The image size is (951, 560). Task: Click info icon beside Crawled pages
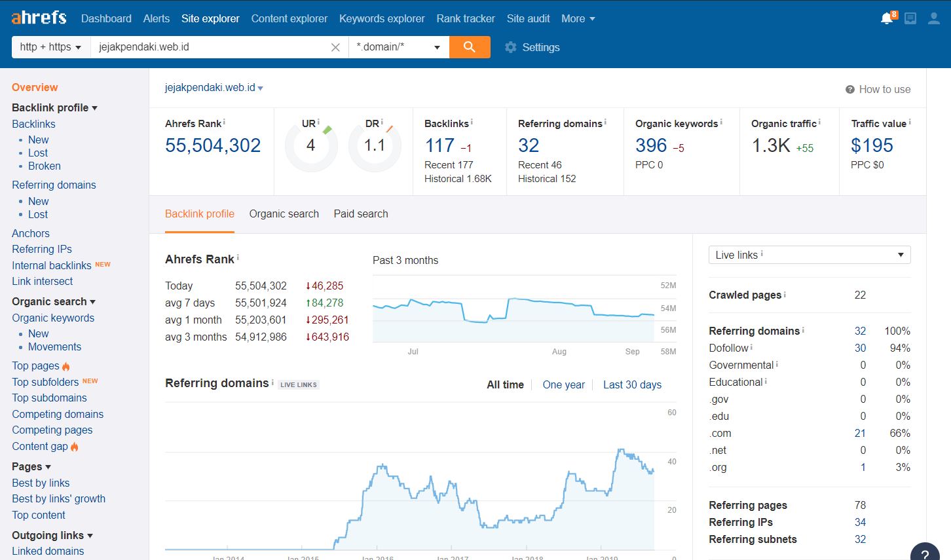tap(785, 294)
